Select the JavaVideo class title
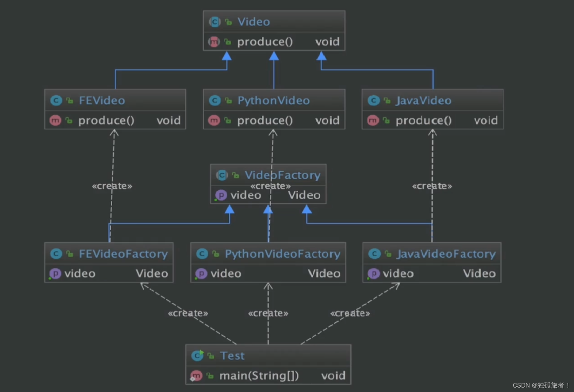This screenshot has height=392, width=574. [424, 100]
